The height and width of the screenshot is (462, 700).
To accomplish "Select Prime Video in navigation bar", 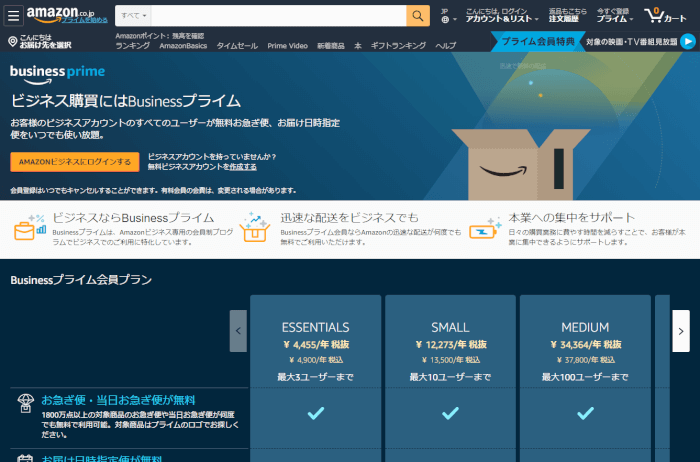I will point(287,46).
